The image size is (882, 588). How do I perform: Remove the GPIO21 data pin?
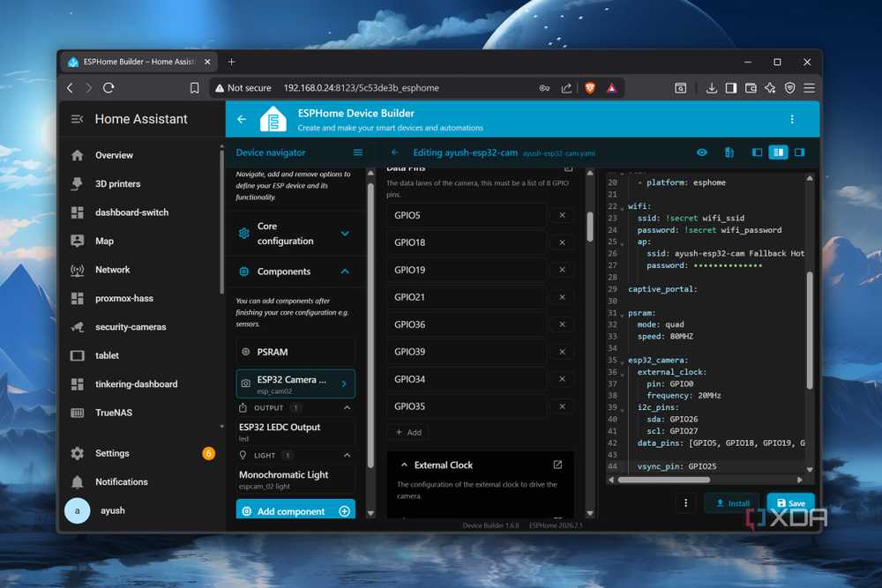[562, 297]
